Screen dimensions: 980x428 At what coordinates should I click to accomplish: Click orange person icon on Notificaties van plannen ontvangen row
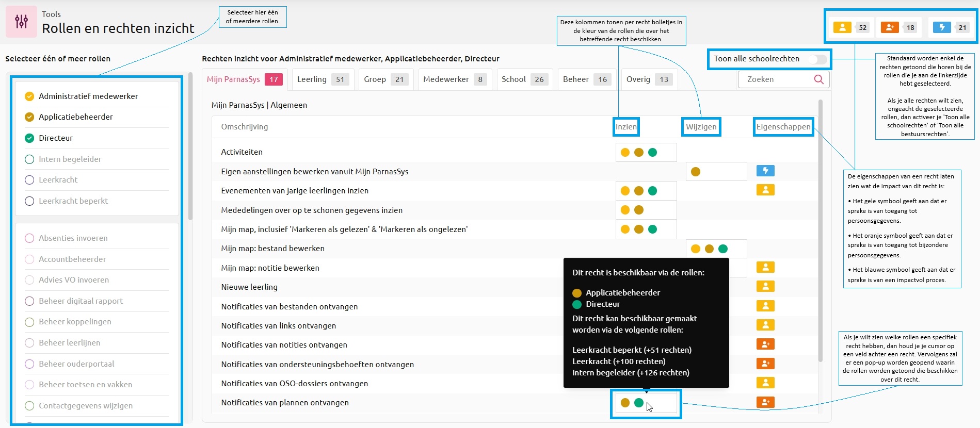tap(765, 402)
